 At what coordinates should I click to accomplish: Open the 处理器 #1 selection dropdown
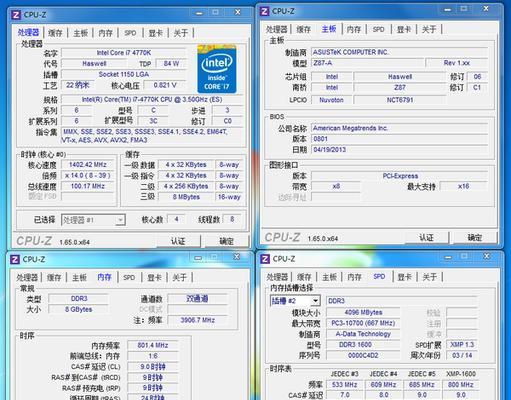[x=93, y=220]
